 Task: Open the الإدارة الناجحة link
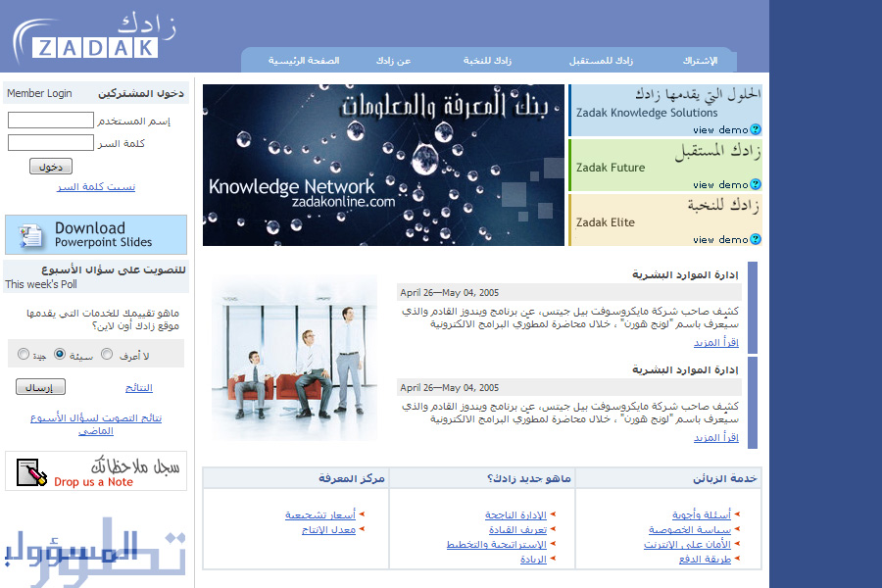pos(515,514)
